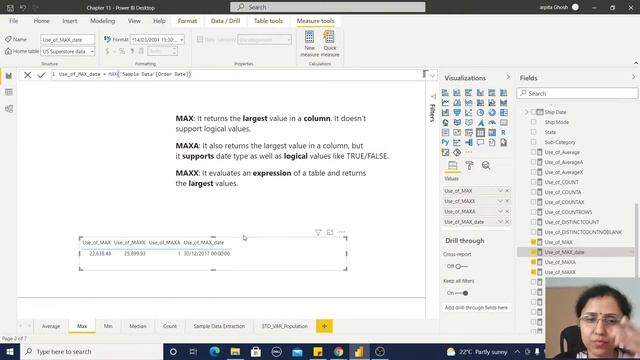
Task: Click the visual's Focus mode icon
Action: pos(330,232)
